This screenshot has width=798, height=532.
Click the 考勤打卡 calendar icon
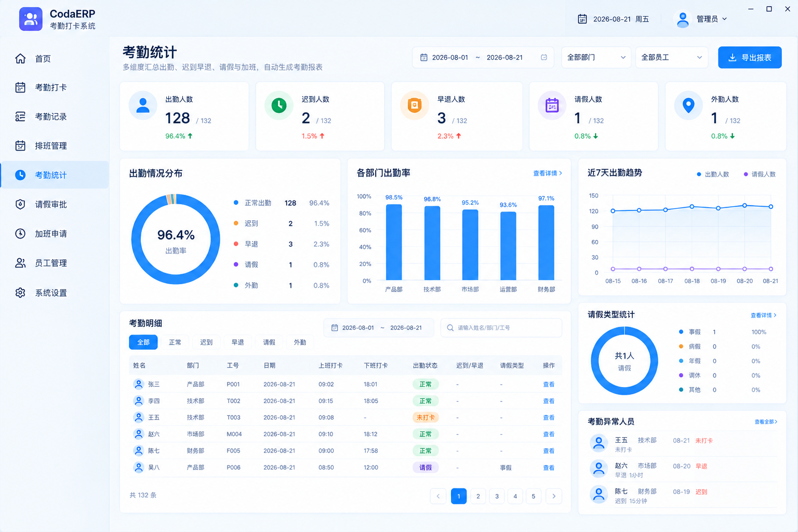pyautogui.click(x=20, y=87)
